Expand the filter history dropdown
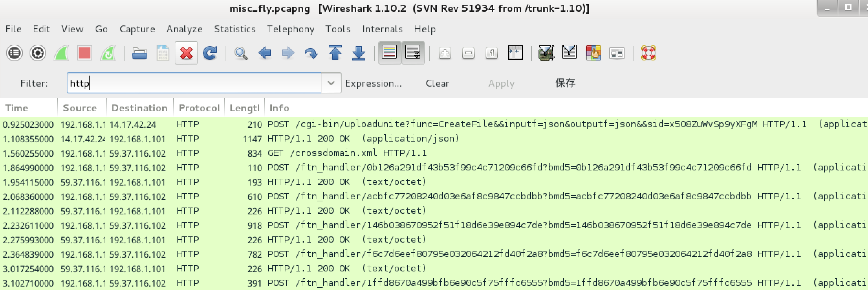 (331, 83)
